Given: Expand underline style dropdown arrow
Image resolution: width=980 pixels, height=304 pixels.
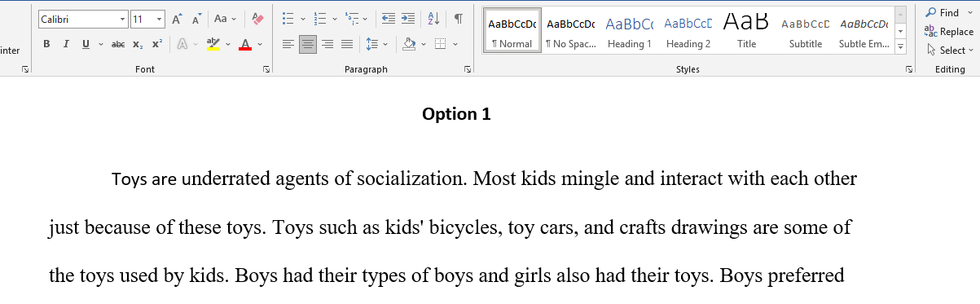Looking at the screenshot, I should [x=100, y=44].
